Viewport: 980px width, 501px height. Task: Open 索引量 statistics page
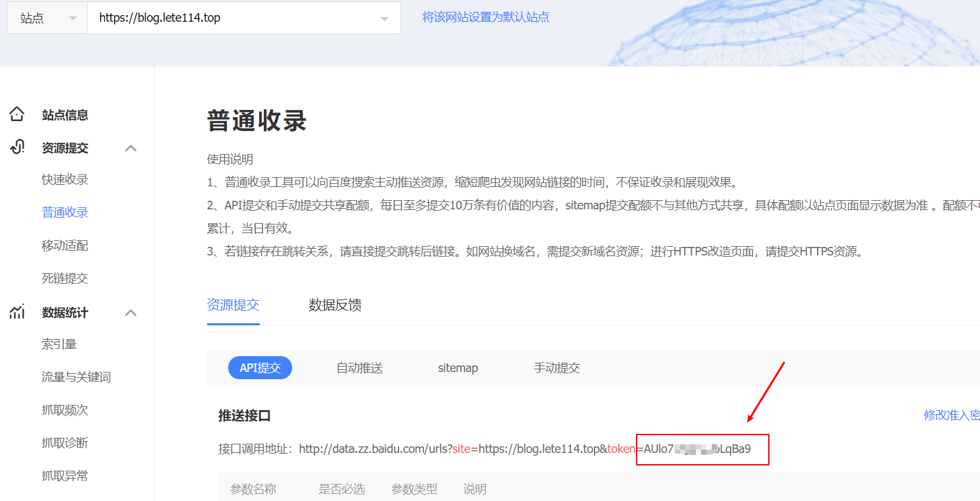click(x=59, y=344)
